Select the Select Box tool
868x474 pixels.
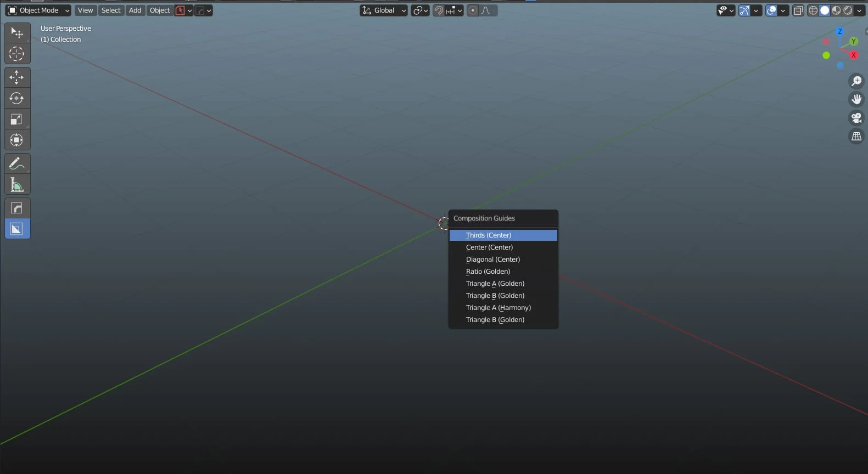point(17,33)
